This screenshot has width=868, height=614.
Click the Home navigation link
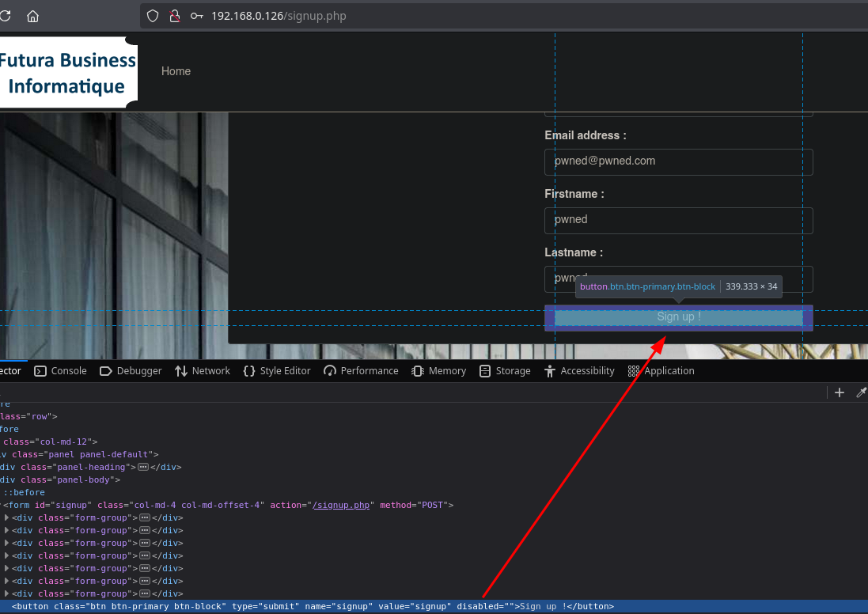coord(176,71)
